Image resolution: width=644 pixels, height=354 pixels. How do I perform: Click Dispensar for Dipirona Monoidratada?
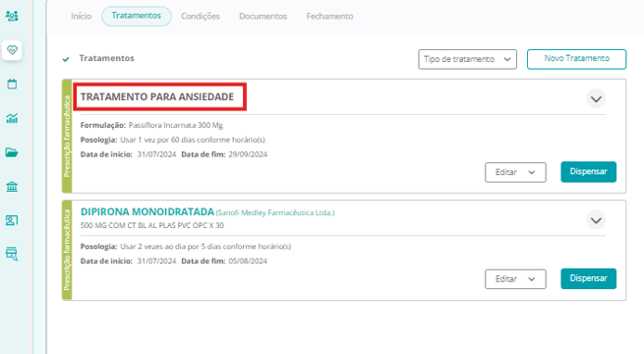[x=589, y=278]
